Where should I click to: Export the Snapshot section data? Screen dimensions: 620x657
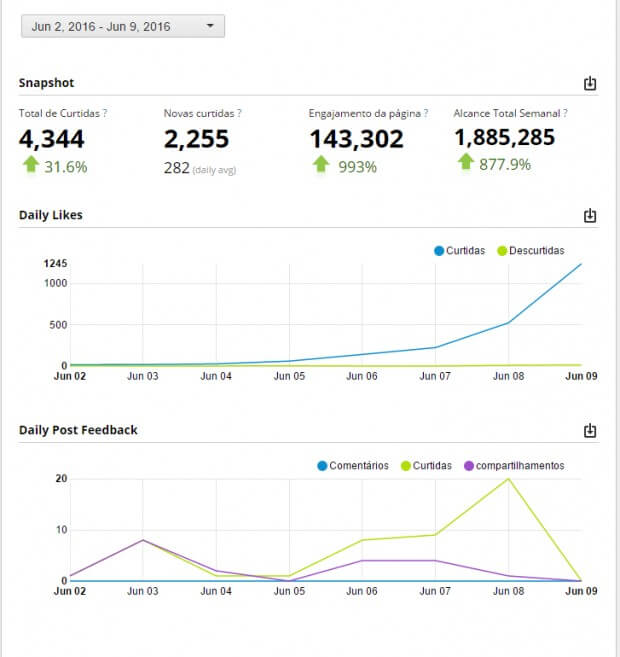(x=590, y=83)
